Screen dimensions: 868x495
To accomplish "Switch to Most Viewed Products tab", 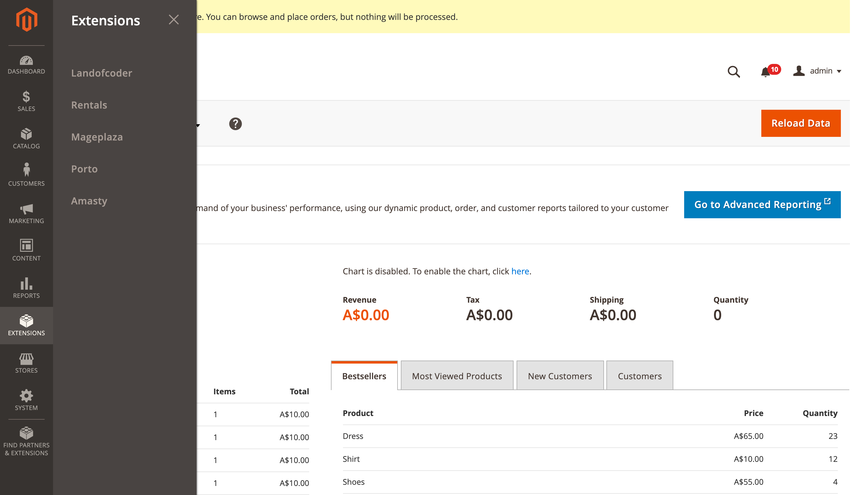I will pos(456,376).
